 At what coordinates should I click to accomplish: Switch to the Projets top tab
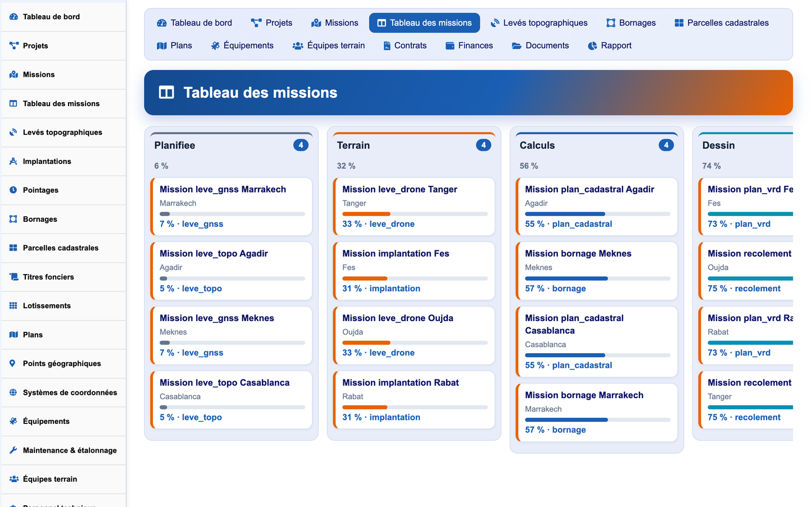[x=272, y=23]
